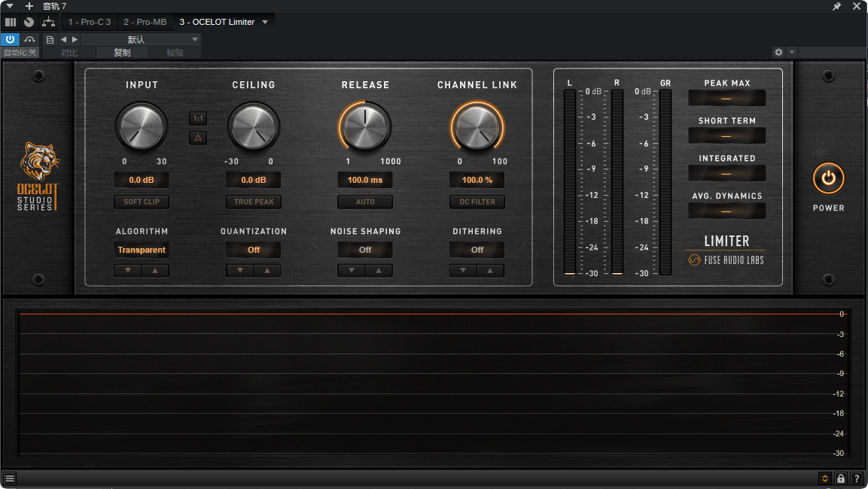Click the SHORT TERM loudness readout
This screenshot has width=868, height=489.
tap(726, 136)
